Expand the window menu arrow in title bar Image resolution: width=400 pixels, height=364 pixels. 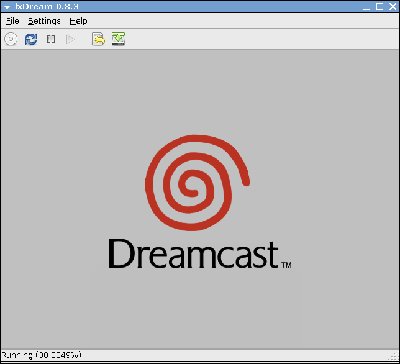(x=7, y=7)
